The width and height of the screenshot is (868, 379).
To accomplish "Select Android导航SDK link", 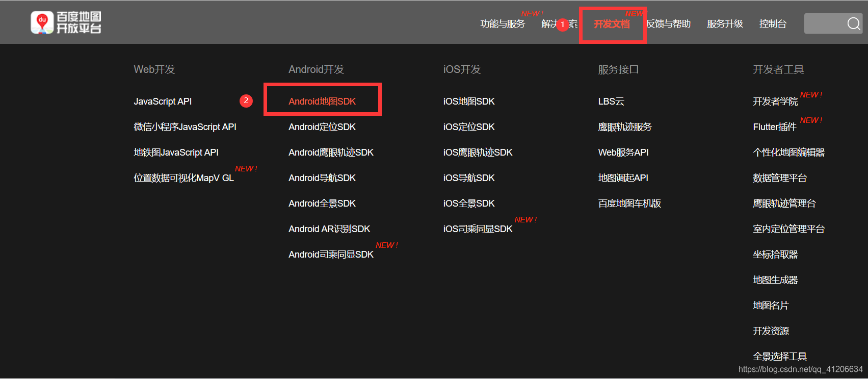I will click(x=322, y=178).
